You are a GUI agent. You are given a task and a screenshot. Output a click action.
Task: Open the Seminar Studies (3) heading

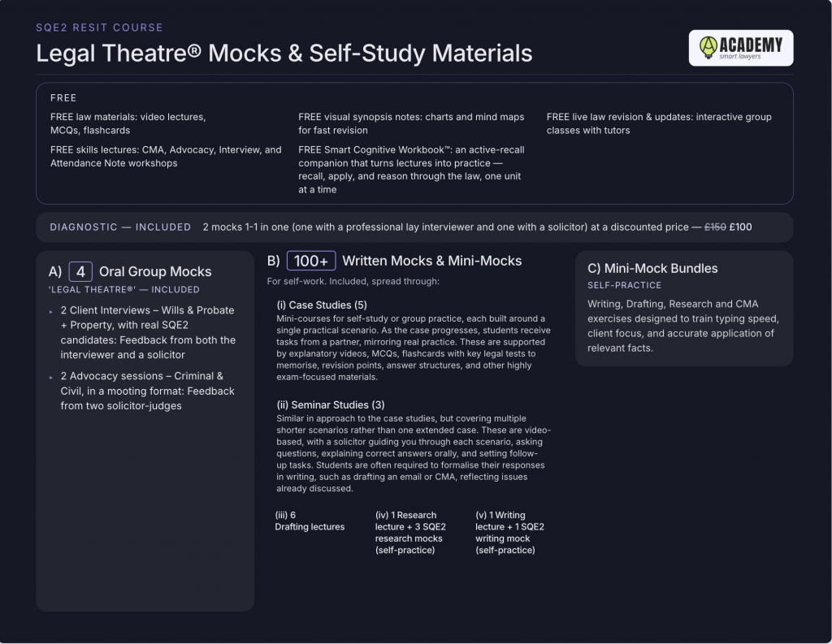(x=331, y=404)
